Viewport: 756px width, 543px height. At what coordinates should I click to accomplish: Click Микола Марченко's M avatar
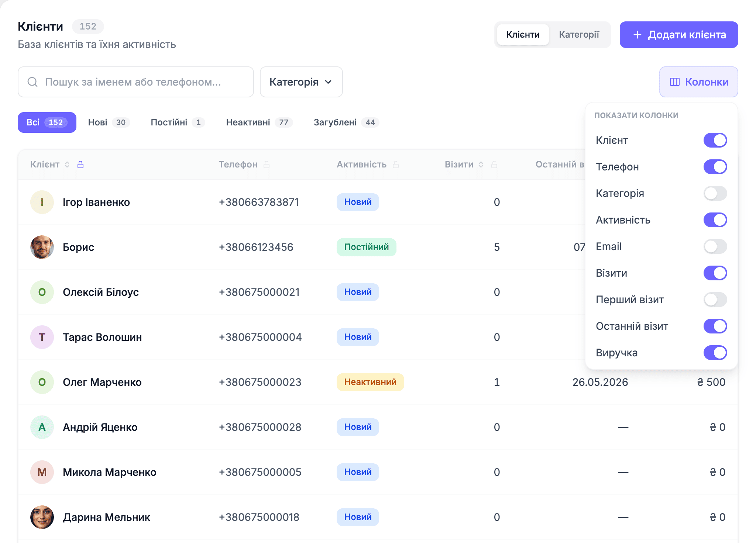point(42,472)
